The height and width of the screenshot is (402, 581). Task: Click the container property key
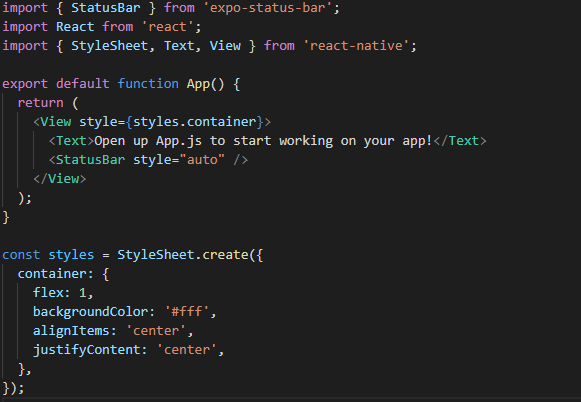52,274
